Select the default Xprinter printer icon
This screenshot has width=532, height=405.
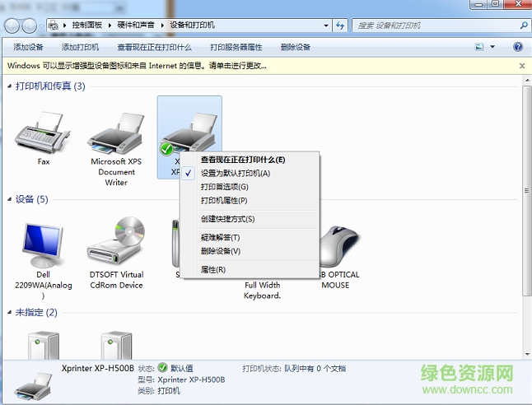click(189, 134)
